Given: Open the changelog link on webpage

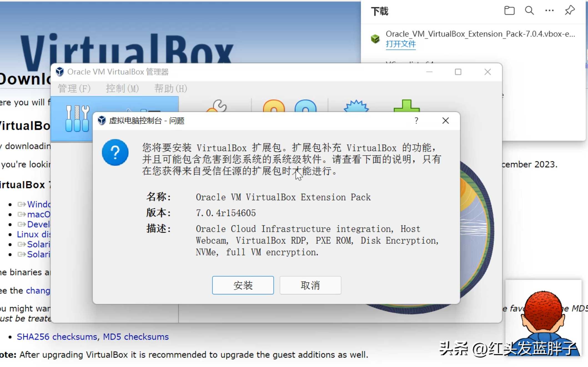Looking at the screenshot, I should click(x=38, y=291).
